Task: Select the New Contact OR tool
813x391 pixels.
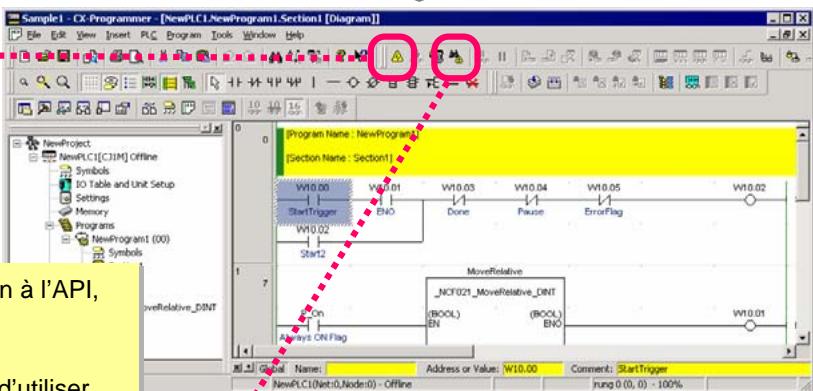Action: 273,82
